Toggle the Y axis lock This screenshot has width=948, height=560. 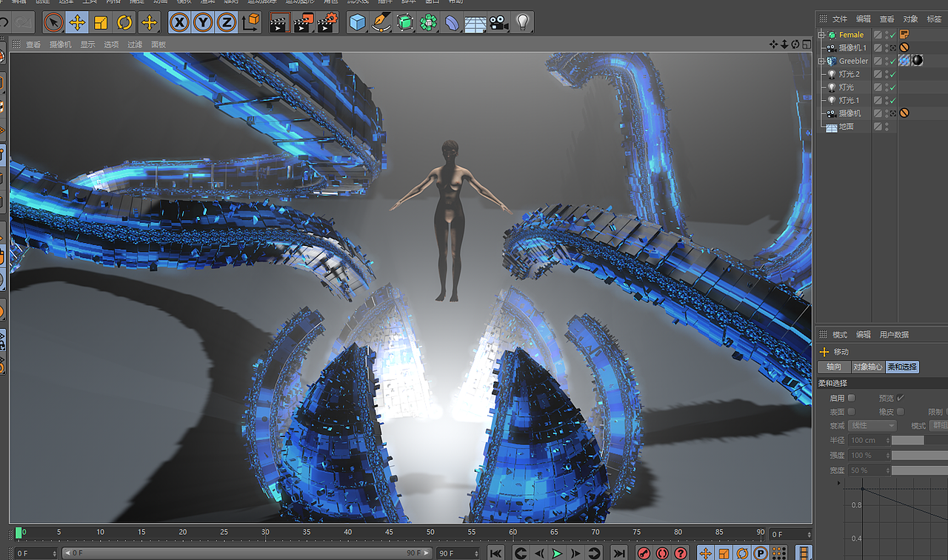(x=203, y=22)
